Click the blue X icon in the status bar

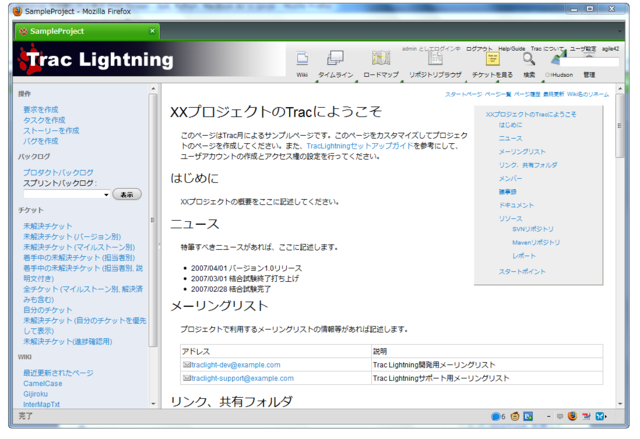pyautogui.click(x=600, y=416)
